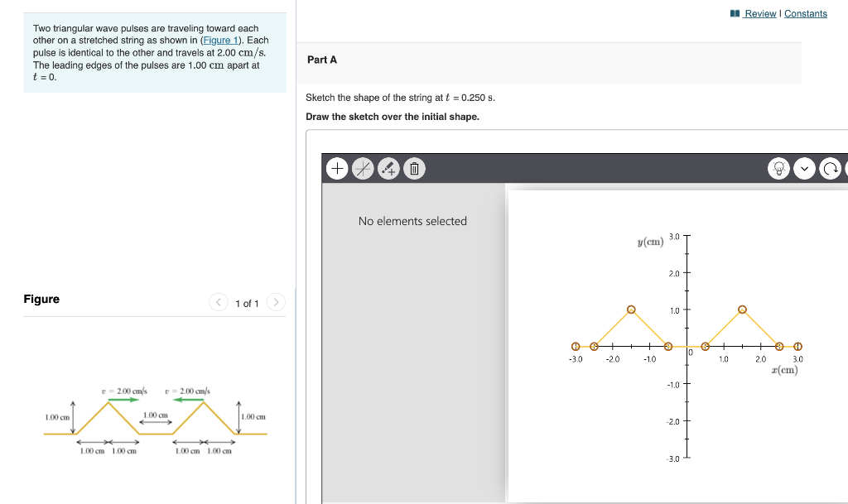Click the previous figure chevron

click(x=218, y=303)
